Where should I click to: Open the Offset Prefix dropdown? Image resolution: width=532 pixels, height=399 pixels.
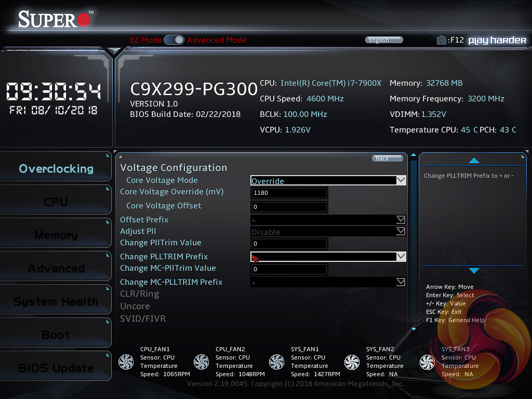click(x=328, y=220)
